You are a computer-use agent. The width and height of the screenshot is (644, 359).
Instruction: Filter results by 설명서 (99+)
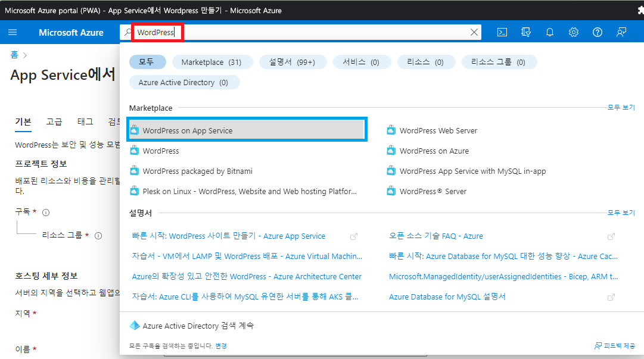293,62
